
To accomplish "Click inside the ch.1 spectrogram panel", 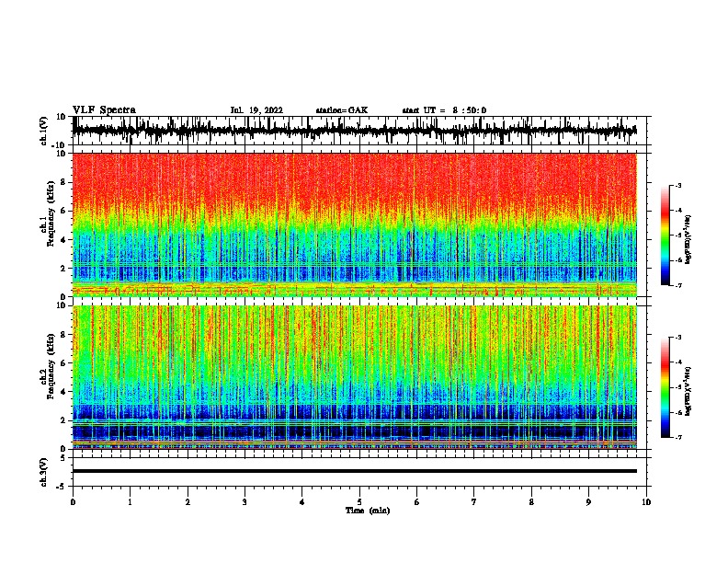I will [x=354, y=224].
